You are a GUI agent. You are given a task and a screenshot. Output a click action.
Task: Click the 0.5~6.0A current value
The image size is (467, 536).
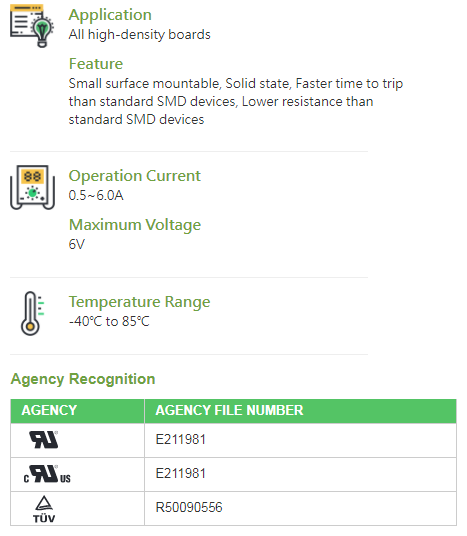coord(96,196)
